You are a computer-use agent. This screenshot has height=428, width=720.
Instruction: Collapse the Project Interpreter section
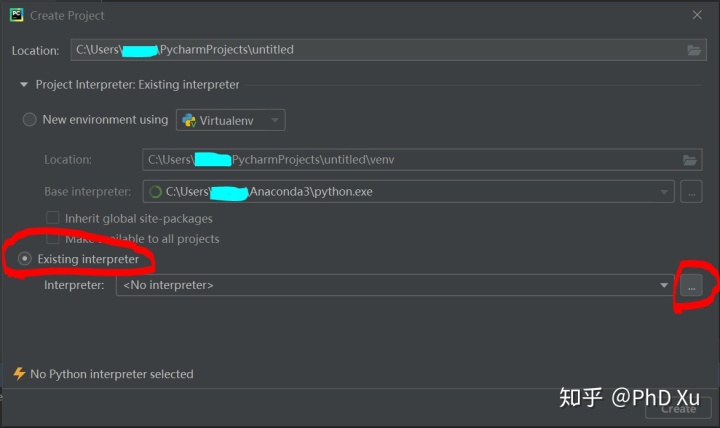(x=24, y=84)
